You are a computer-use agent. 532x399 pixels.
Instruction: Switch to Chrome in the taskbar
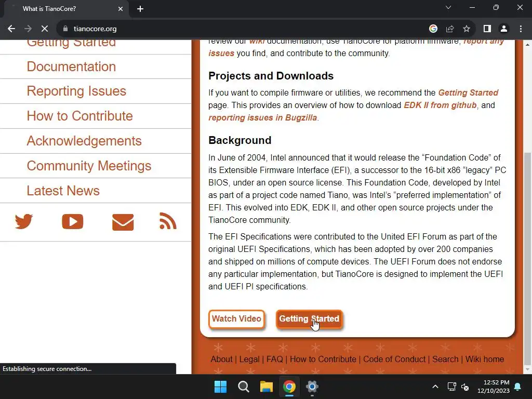click(289, 387)
